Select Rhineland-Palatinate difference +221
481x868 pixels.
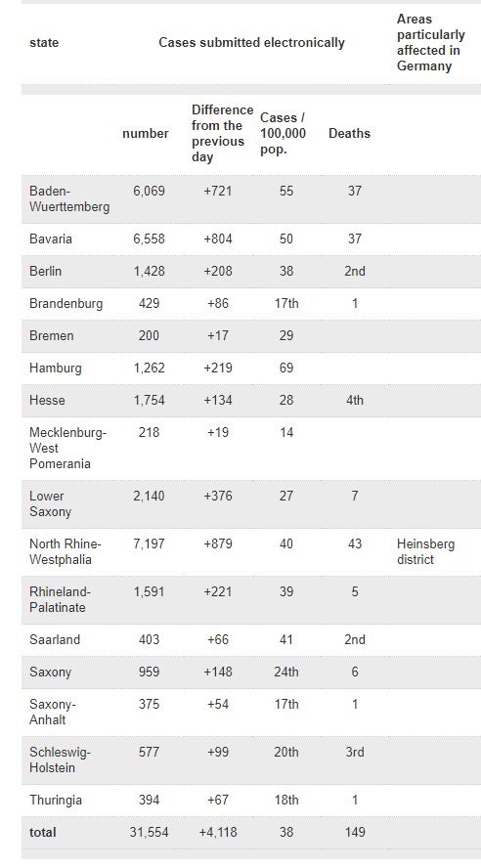(218, 591)
